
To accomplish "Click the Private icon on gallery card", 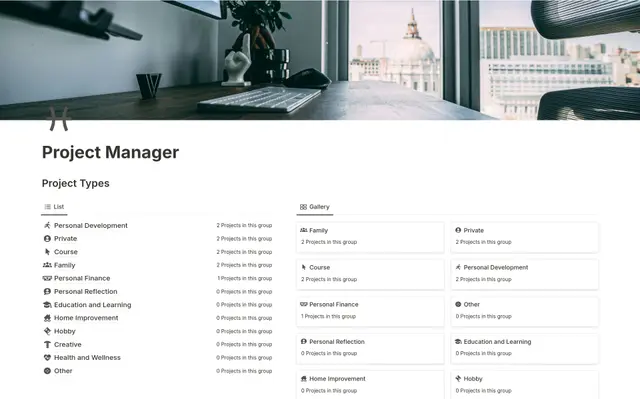I will click(458, 230).
